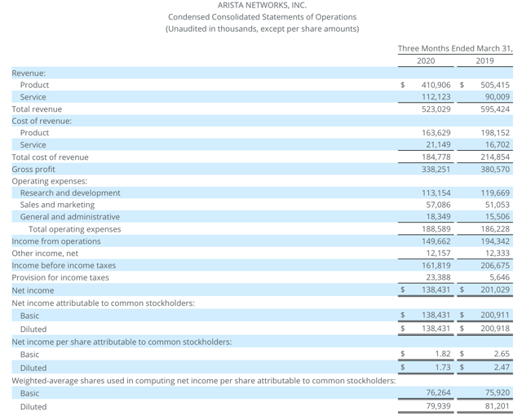Click total operating expenses 186,228
522x420 pixels.
[x=495, y=229]
